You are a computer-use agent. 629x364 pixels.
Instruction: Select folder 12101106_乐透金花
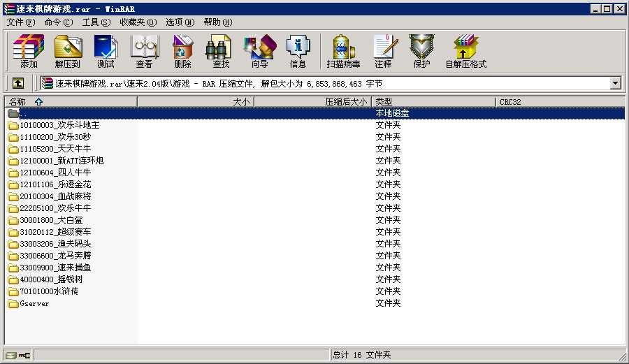[55, 185]
